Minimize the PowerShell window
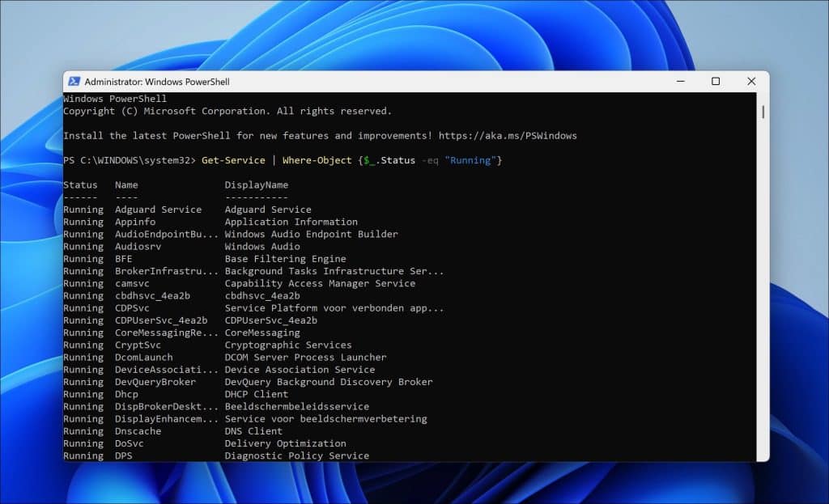829x504 pixels. (679, 82)
